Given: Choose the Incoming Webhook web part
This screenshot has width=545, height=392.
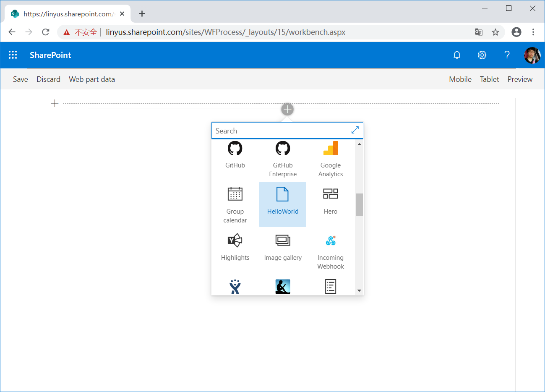Looking at the screenshot, I should coord(331,251).
